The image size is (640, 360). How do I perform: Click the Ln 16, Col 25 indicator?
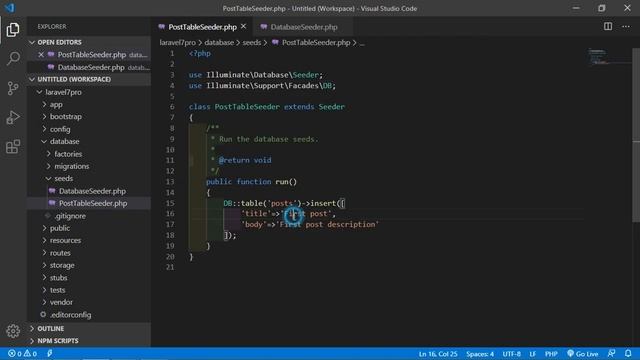pyautogui.click(x=438, y=354)
